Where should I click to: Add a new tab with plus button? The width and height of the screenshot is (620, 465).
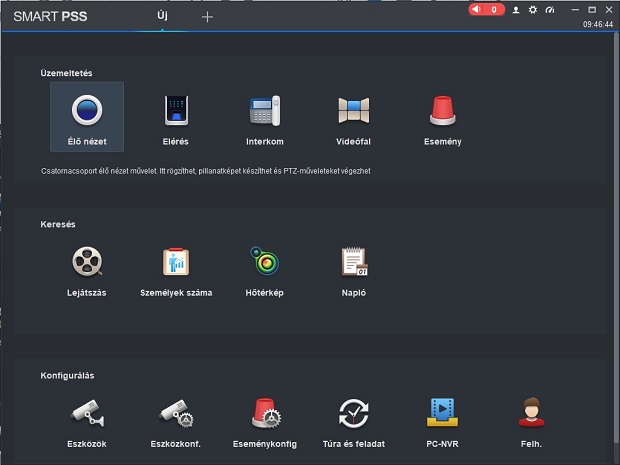(x=207, y=17)
